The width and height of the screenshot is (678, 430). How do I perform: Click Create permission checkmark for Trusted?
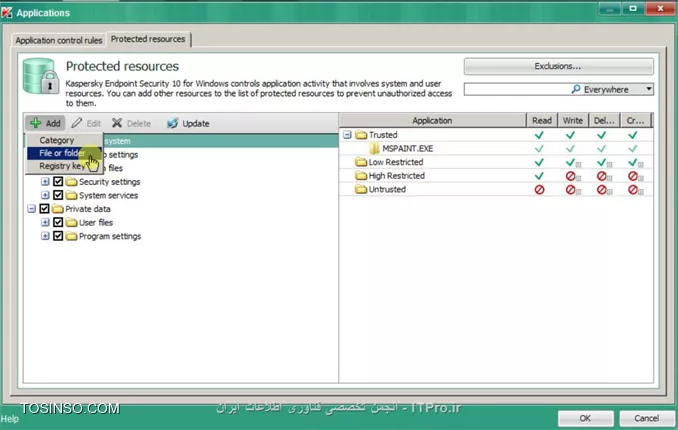click(633, 135)
